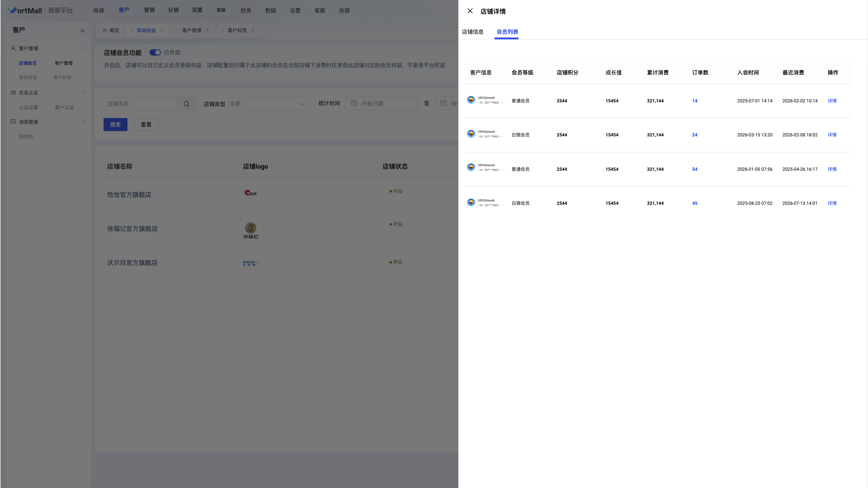The image size is (868, 488).
Task: Click the blue 搜索 button
Action: coord(115,125)
